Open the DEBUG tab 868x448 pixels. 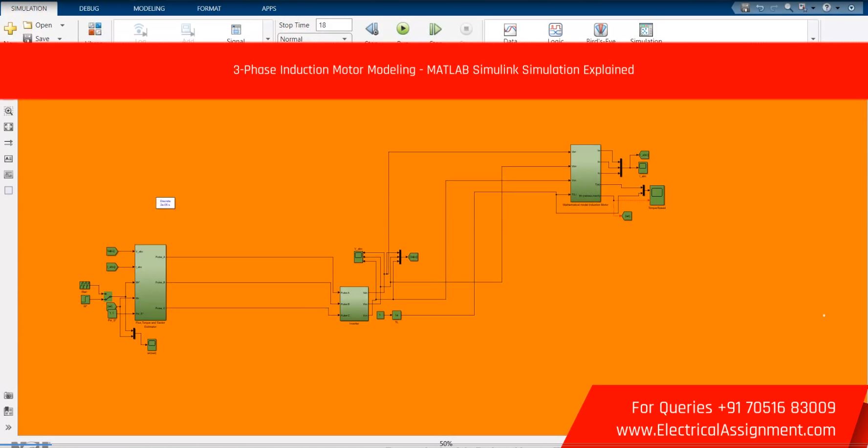pos(89,8)
